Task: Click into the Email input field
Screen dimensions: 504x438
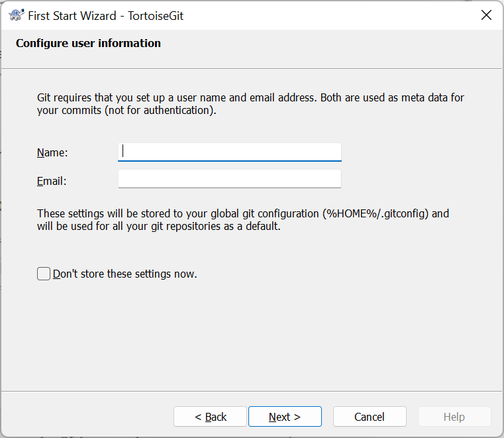Action: [x=230, y=179]
